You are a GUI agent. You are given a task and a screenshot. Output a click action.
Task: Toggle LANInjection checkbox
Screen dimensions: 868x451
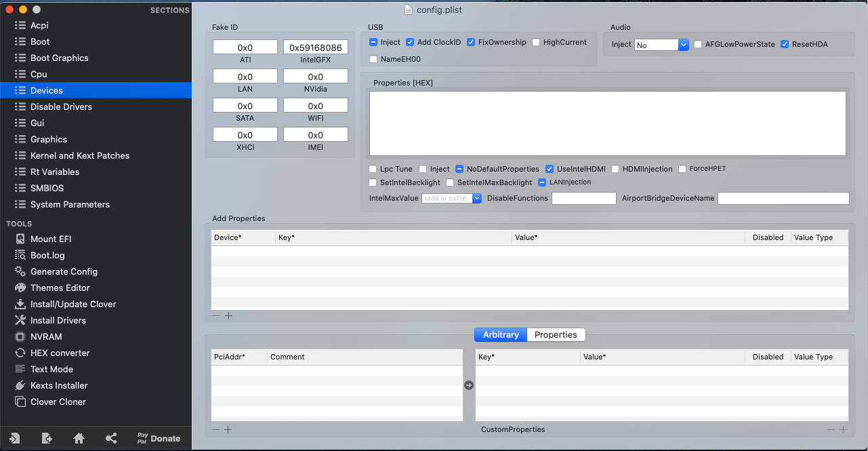(x=542, y=182)
